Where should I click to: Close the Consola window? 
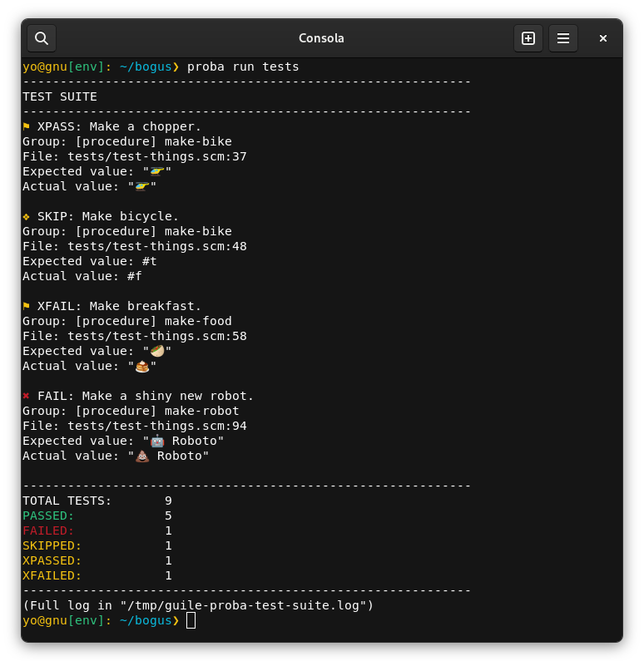pos(603,38)
